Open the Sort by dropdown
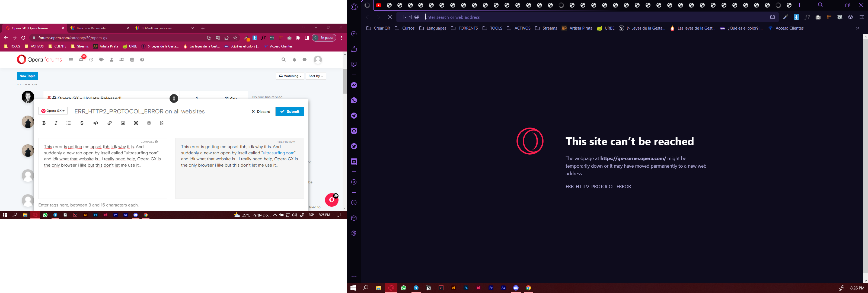The image size is (868, 293). [x=315, y=76]
